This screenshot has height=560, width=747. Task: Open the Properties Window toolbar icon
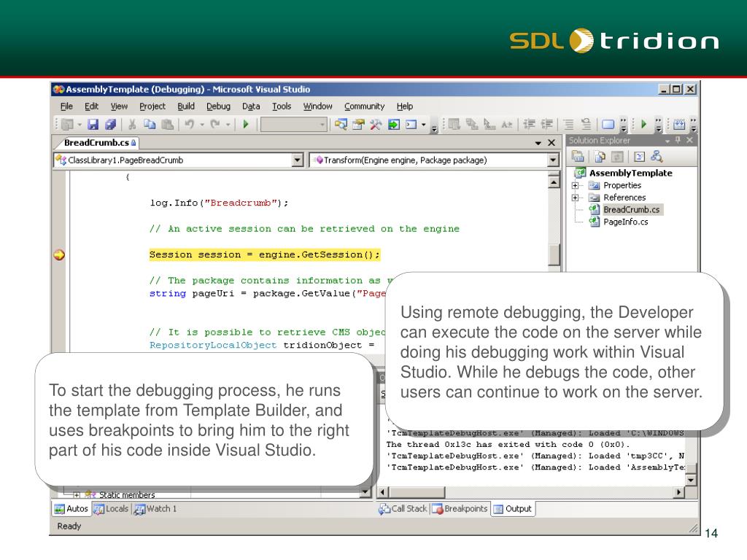[x=358, y=125]
